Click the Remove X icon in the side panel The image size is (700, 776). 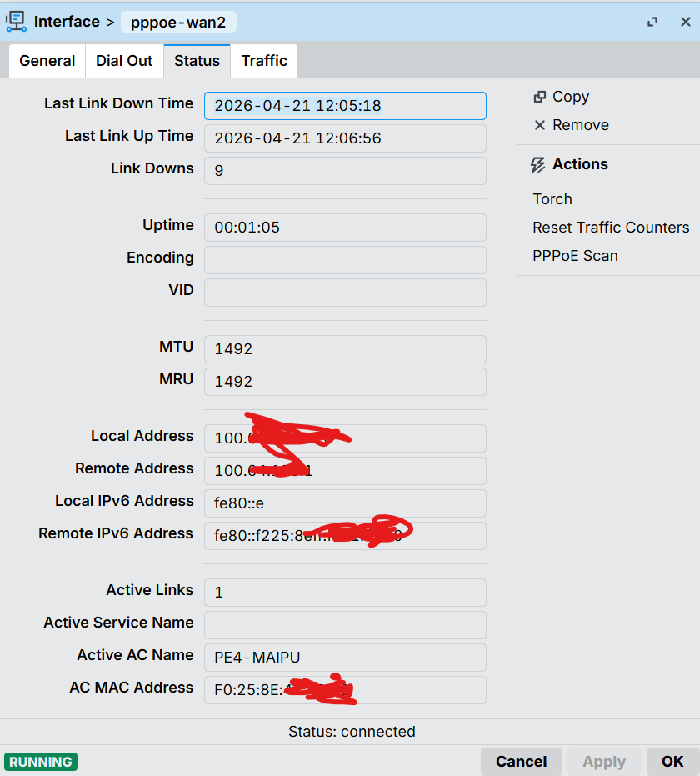[x=539, y=125]
